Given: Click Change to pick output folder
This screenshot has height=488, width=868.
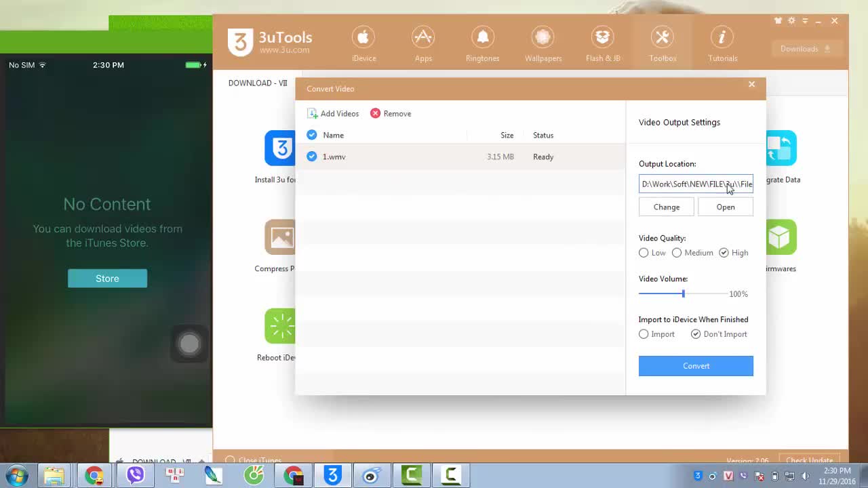Looking at the screenshot, I should [667, 207].
